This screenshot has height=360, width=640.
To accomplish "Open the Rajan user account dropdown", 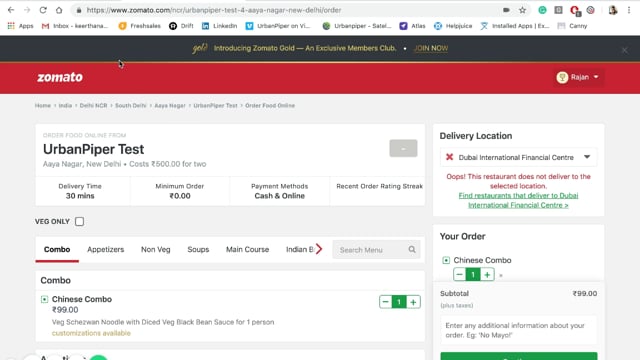I will [578, 77].
